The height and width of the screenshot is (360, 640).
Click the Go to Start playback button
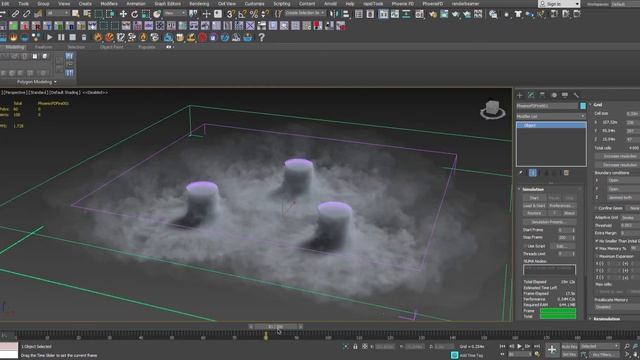502,347
